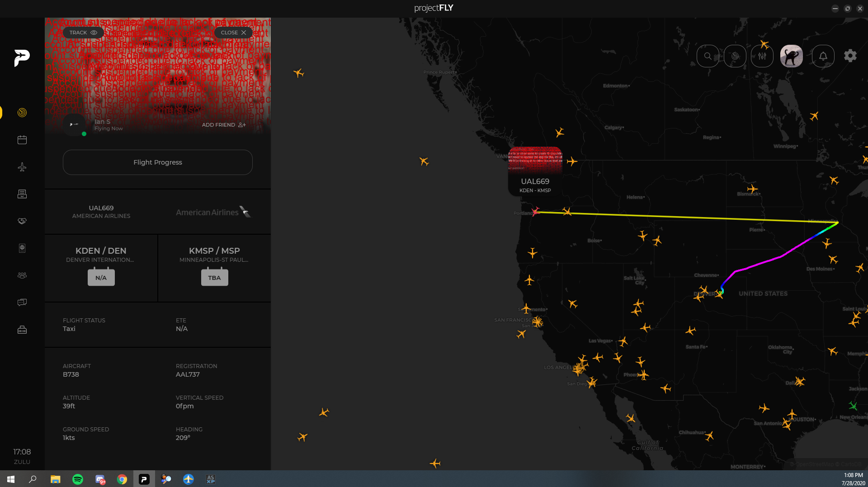Open notifications bell
The height and width of the screenshot is (487, 868).
(x=823, y=56)
